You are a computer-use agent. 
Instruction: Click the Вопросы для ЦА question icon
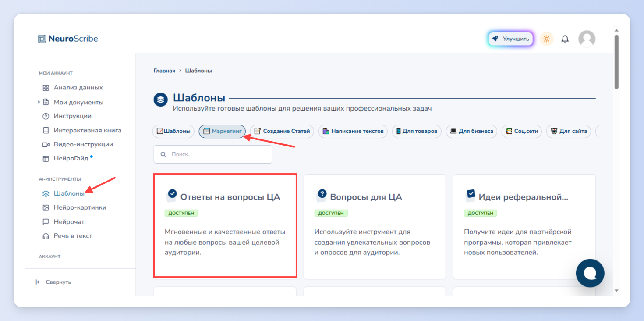point(322,194)
